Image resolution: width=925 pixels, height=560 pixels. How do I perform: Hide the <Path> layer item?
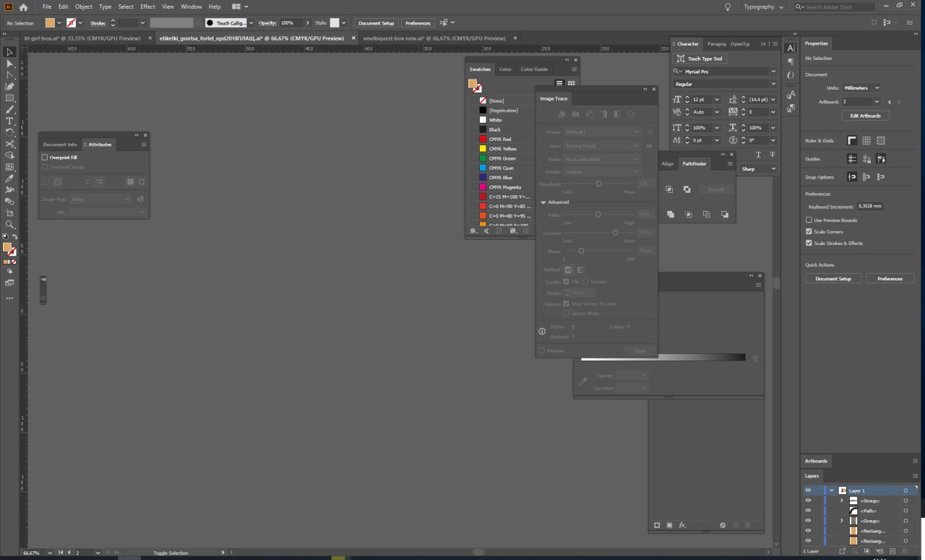click(808, 510)
